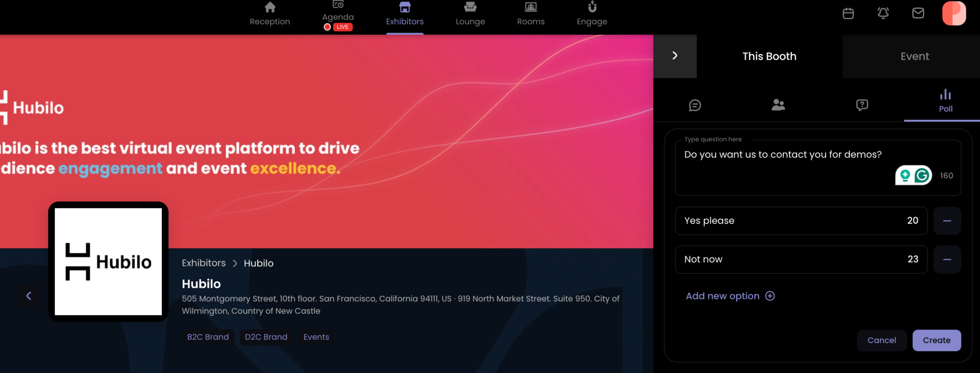Switch to the This Booth tab
The width and height of the screenshot is (980, 373).
(x=769, y=56)
